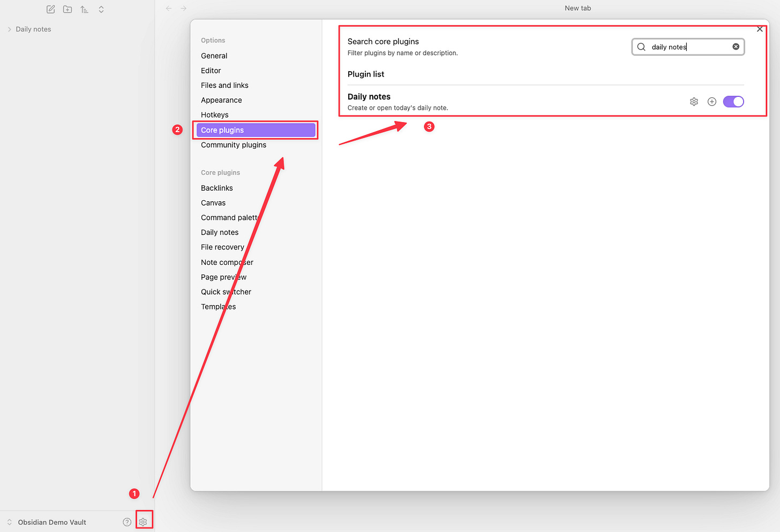Create a new folder in the sidebar
The image size is (780, 532).
point(67,9)
